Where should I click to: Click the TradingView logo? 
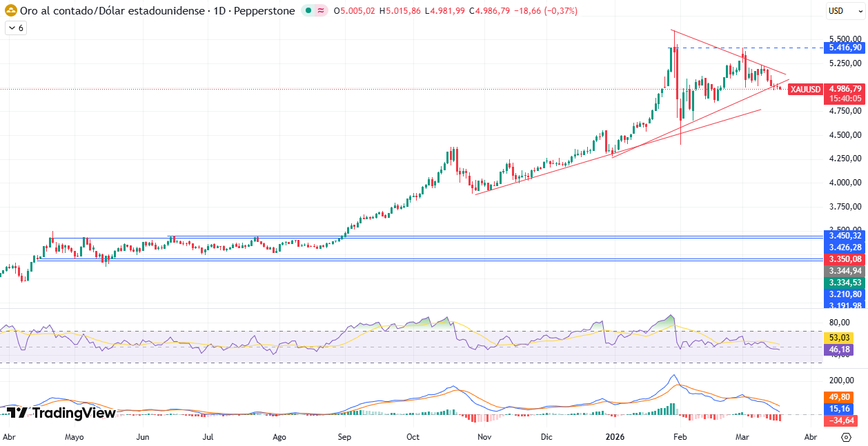61,413
